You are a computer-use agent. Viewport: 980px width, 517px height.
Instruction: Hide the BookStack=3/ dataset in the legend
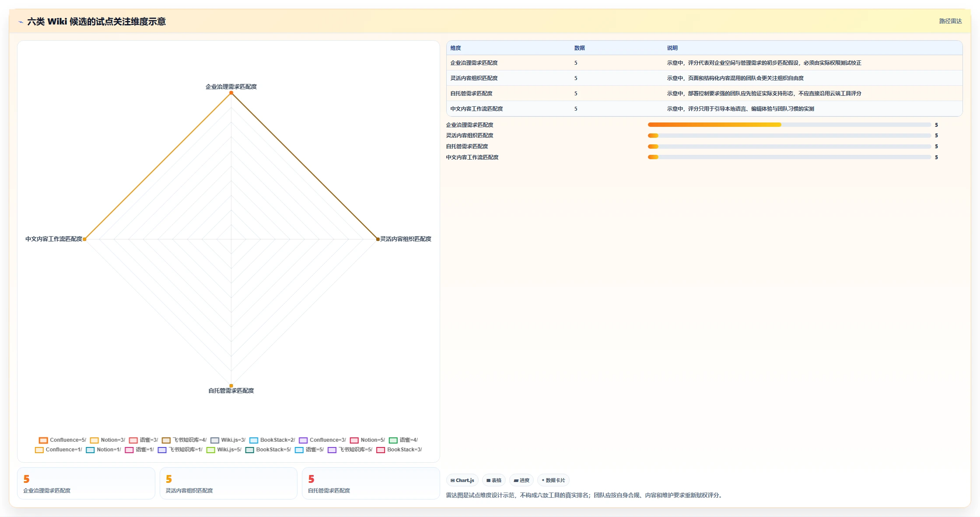tap(399, 450)
